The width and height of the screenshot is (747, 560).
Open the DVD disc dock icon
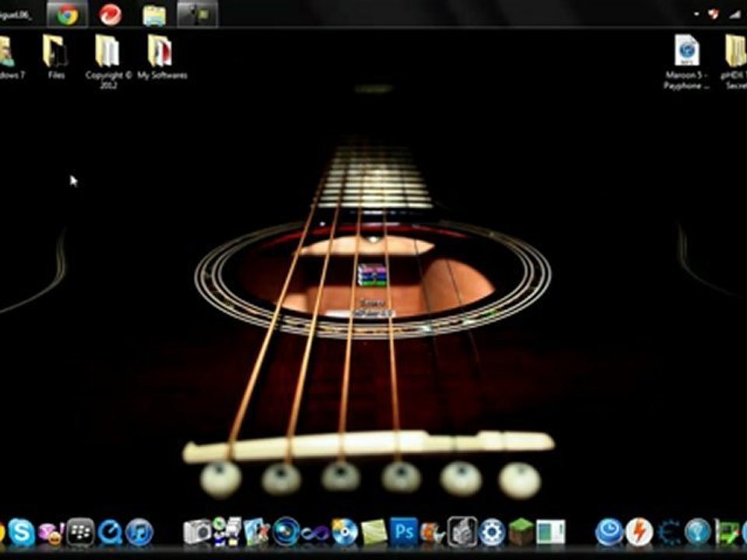345,532
